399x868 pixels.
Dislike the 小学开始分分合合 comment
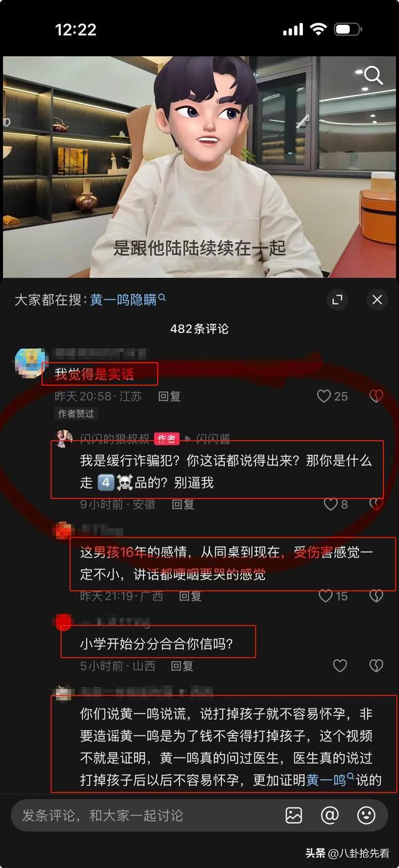[x=376, y=666]
